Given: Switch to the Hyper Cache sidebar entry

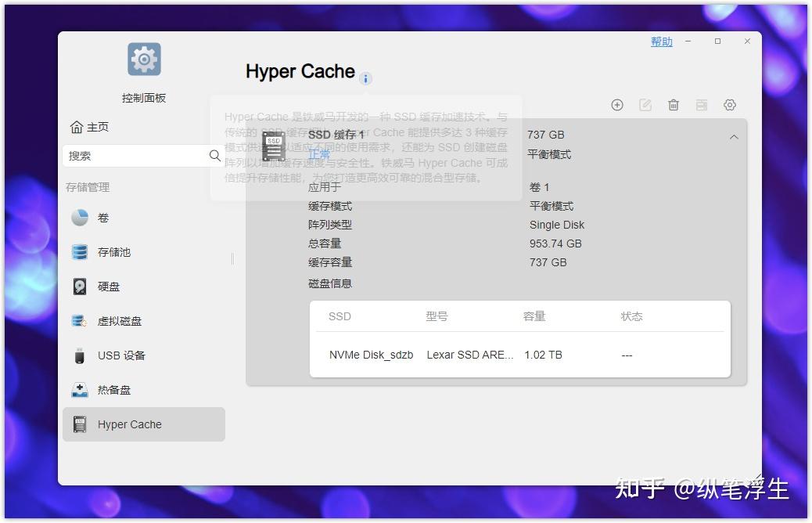Looking at the screenshot, I should tap(129, 424).
